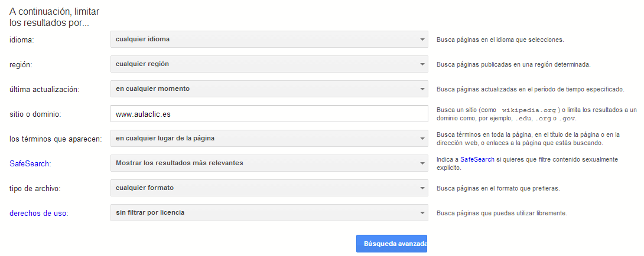Open derechos de uso license dropdown
This screenshot has height=256, width=644.
269,212
